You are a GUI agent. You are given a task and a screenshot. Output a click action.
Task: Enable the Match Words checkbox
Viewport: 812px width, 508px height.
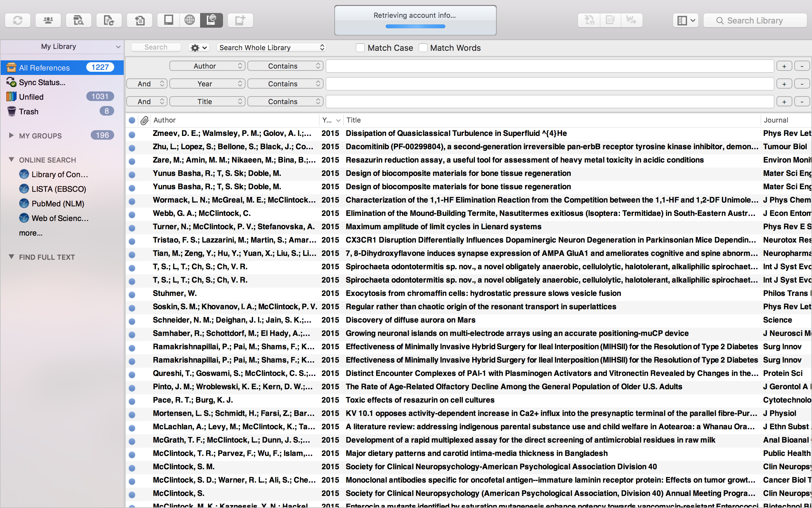pyautogui.click(x=423, y=48)
